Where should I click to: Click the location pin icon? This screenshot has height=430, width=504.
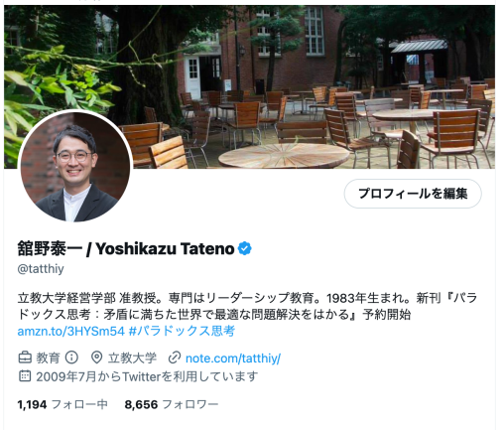[96, 358]
